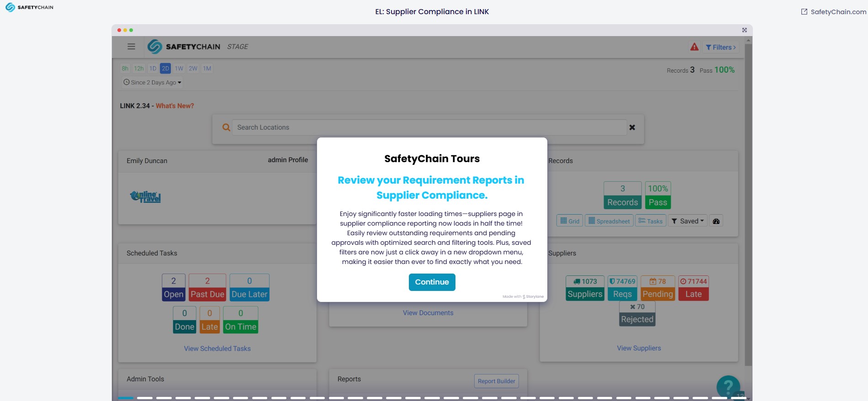Focus the Search Locations field
The width and height of the screenshot is (868, 401).
pos(429,127)
